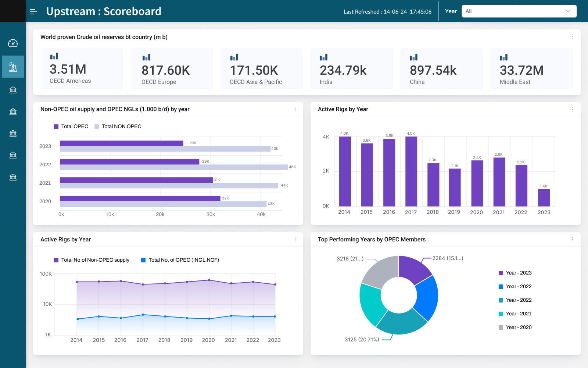588x368 pixels.
Task: Toggle Total No. of OPEC (INGL.NCF) series
Action: click(x=180, y=260)
